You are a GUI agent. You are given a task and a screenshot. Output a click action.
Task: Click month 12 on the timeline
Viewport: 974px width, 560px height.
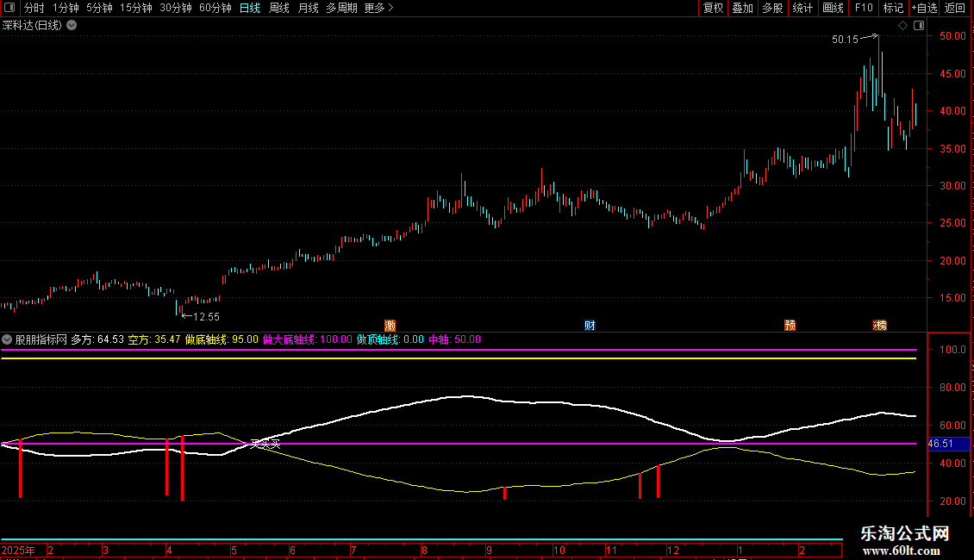point(672,550)
